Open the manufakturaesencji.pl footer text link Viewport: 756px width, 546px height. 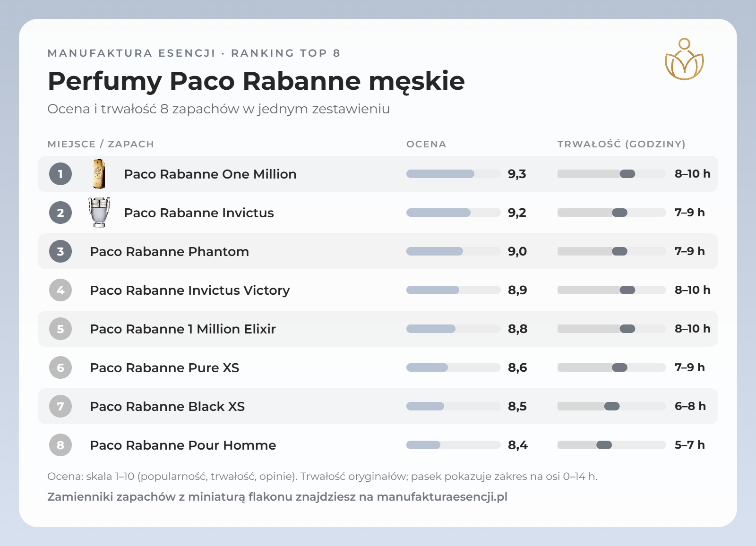tap(442, 497)
